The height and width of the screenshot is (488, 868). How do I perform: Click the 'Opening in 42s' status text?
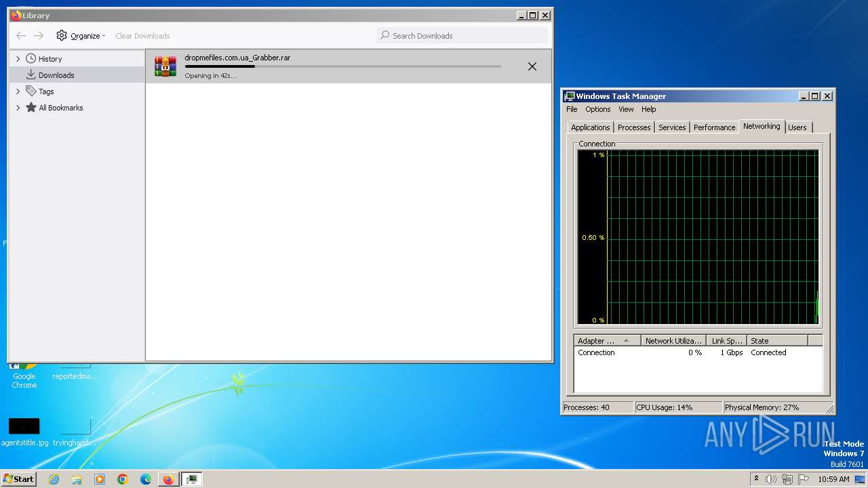click(210, 75)
